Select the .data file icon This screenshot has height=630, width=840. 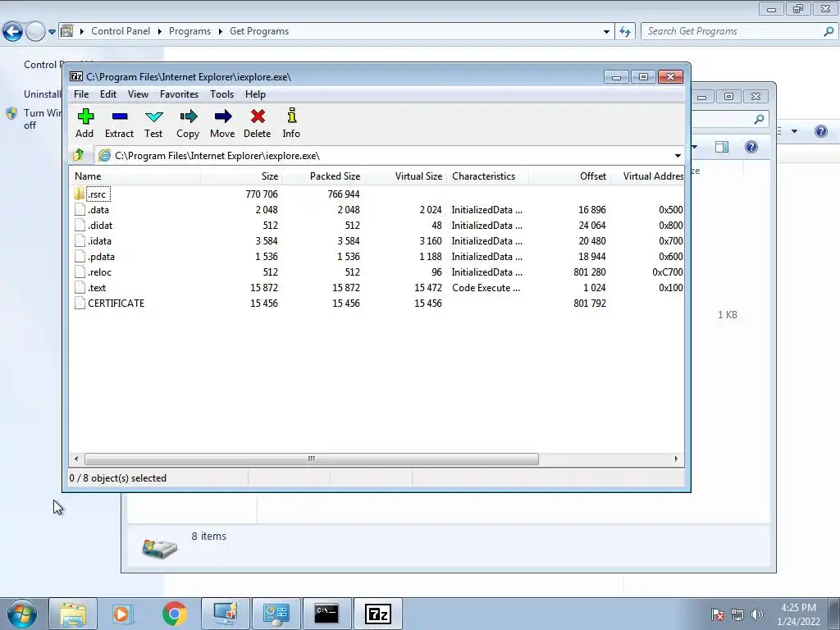[80, 209]
